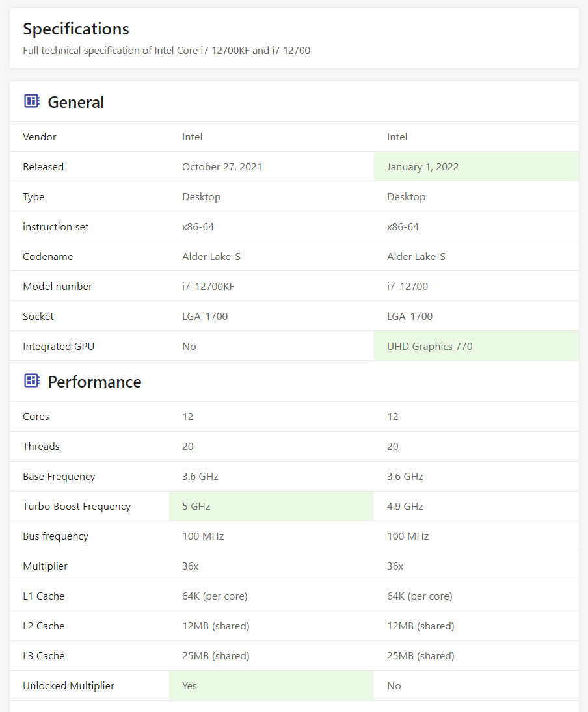Click the L3 Cache row label
The width and height of the screenshot is (588, 712).
pos(44,655)
